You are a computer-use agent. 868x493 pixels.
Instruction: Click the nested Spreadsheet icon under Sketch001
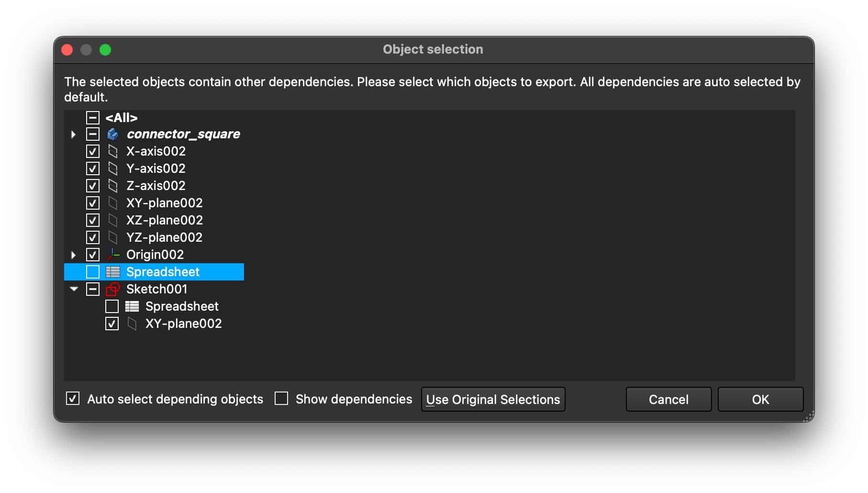(x=132, y=306)
